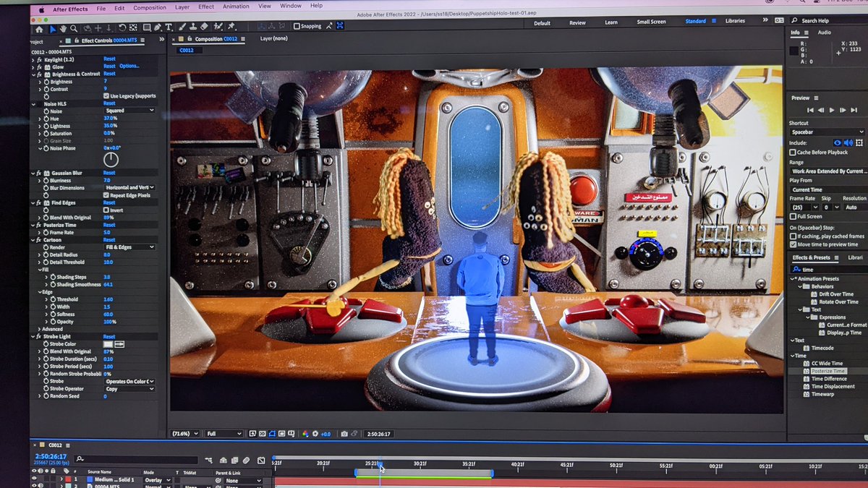
Task: Select the Type tool
Action: pos(169,27)
